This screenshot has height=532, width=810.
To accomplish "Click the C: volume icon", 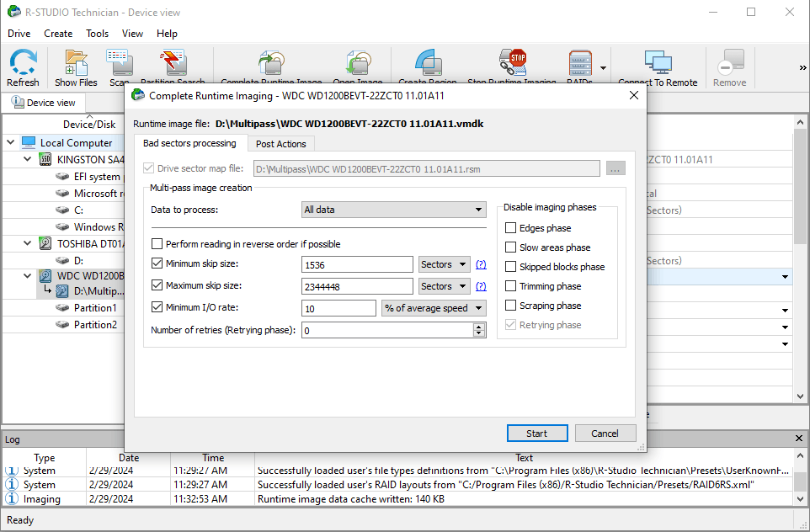I will pos(62,210).
